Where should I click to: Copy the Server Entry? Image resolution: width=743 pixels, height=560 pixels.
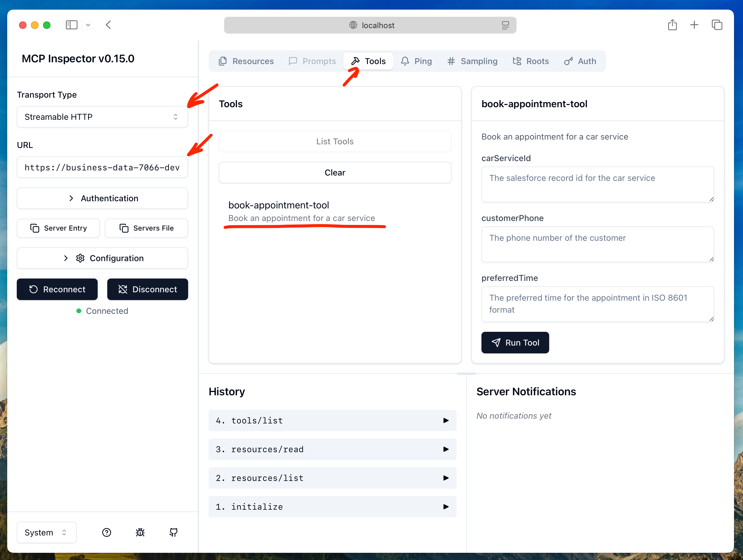[x=58, y=228]
